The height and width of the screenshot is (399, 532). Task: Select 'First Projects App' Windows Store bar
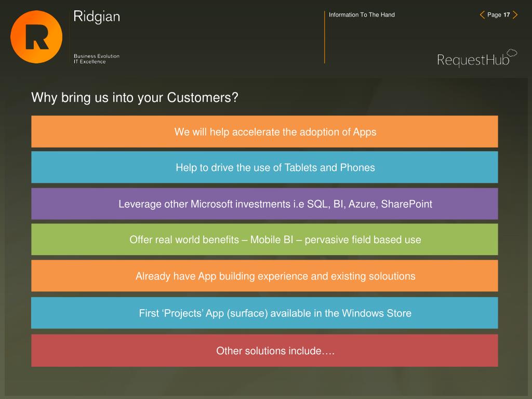tap(264, 313)
